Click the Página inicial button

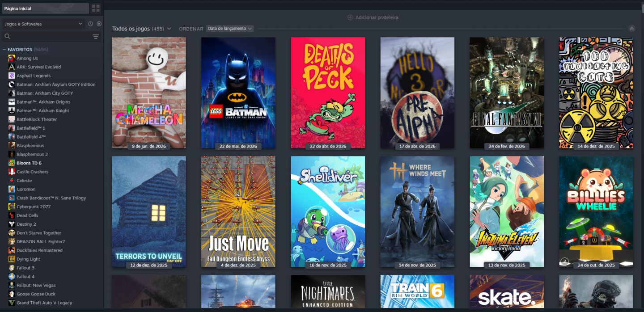pos(45,8)
